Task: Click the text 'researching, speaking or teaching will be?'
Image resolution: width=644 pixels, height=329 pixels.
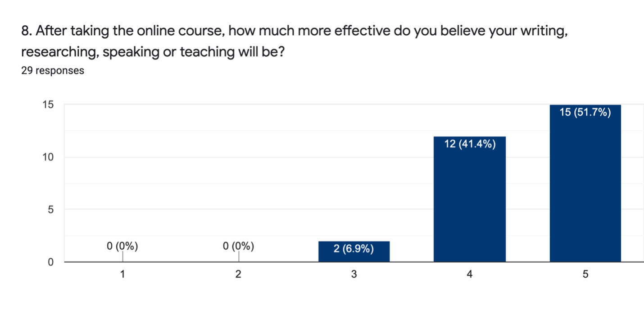Action: (153, 52)
